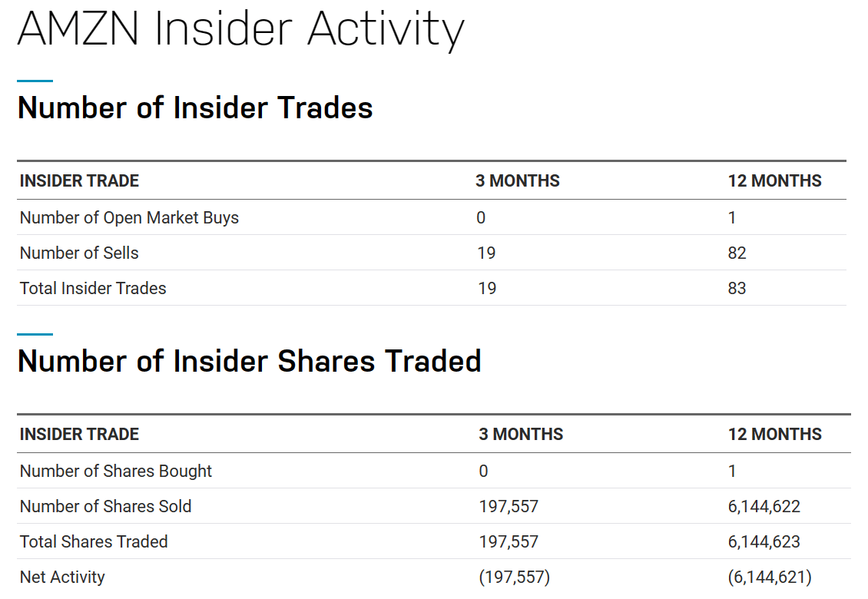
Task: Click 12 MONTHS header in Insider Trades table
Action: coord(774,181)
